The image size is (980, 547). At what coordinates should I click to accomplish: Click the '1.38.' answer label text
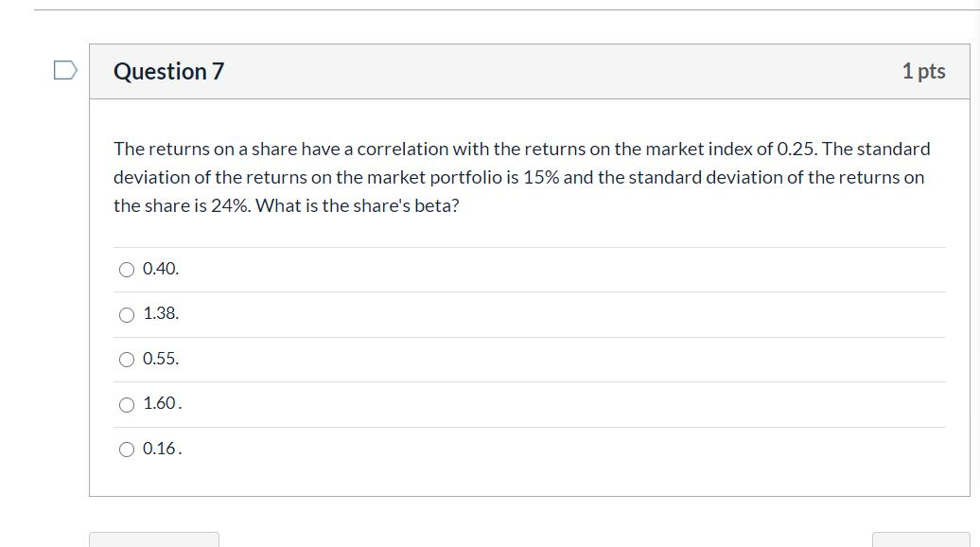click(x=161, y=313)
